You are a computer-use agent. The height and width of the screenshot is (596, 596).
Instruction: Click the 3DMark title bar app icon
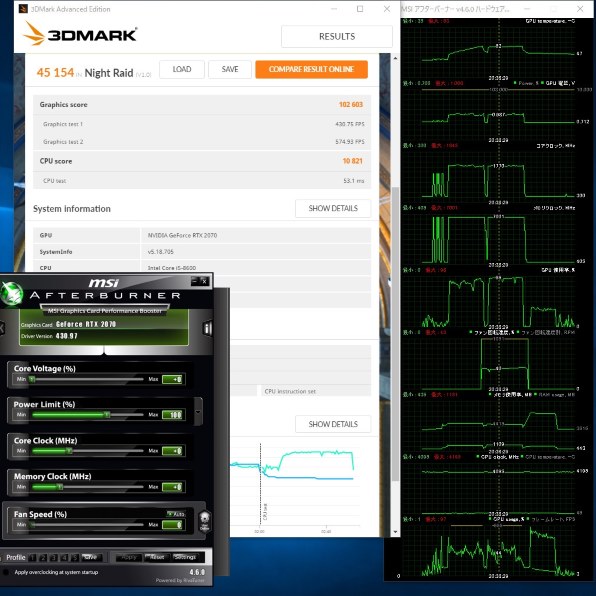(23, 9)
